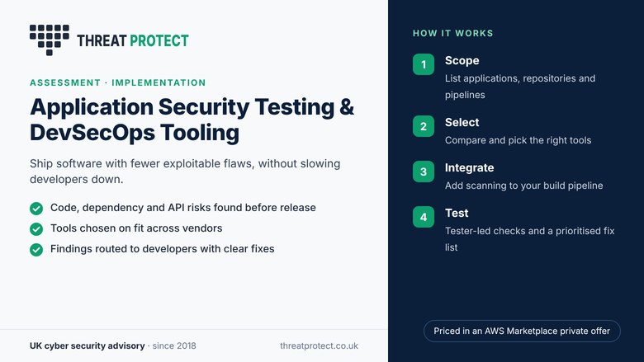Click checkmark beside Tools chosen on fit
The image size is (644, 362).
(x=36, y=228)
